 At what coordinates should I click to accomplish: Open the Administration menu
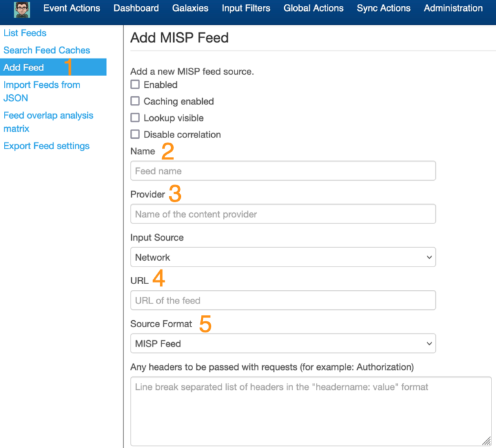453,8
